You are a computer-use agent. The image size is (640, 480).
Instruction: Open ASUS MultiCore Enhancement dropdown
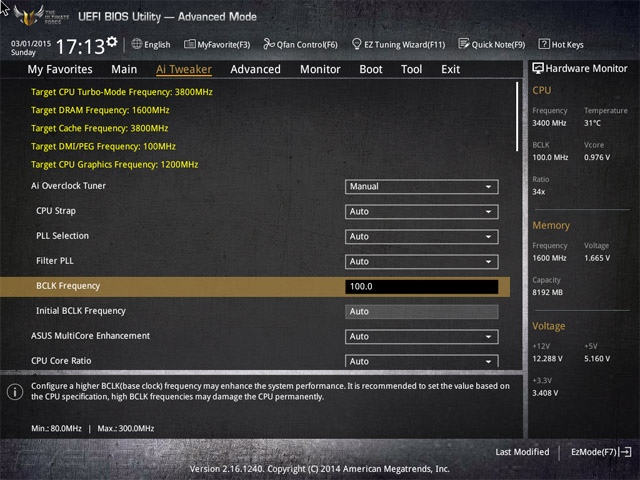pos(422,336)
